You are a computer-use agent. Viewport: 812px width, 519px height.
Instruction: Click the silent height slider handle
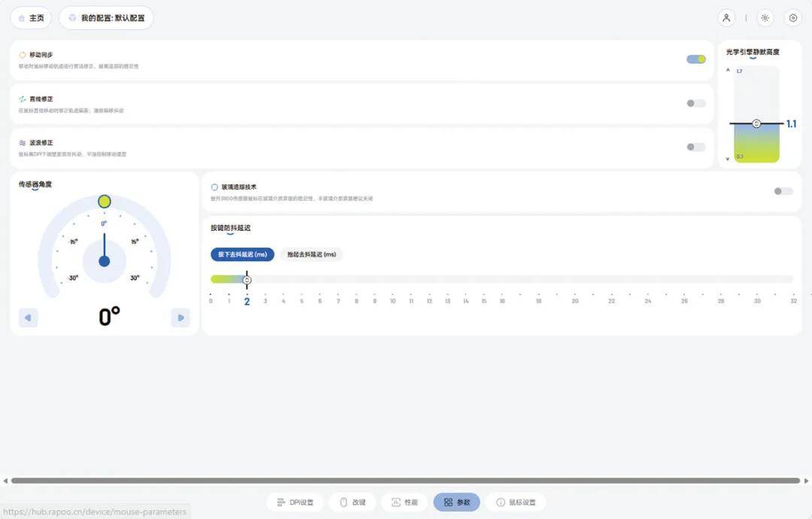point(756,123)
